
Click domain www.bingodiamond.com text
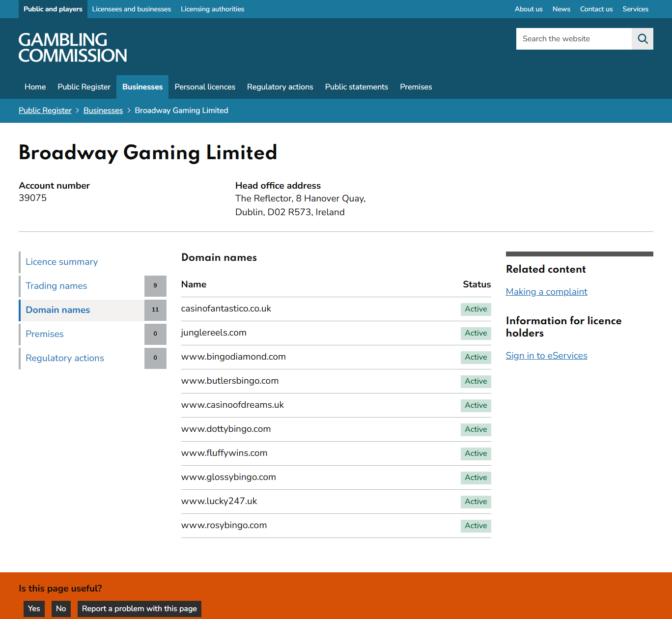233,357
